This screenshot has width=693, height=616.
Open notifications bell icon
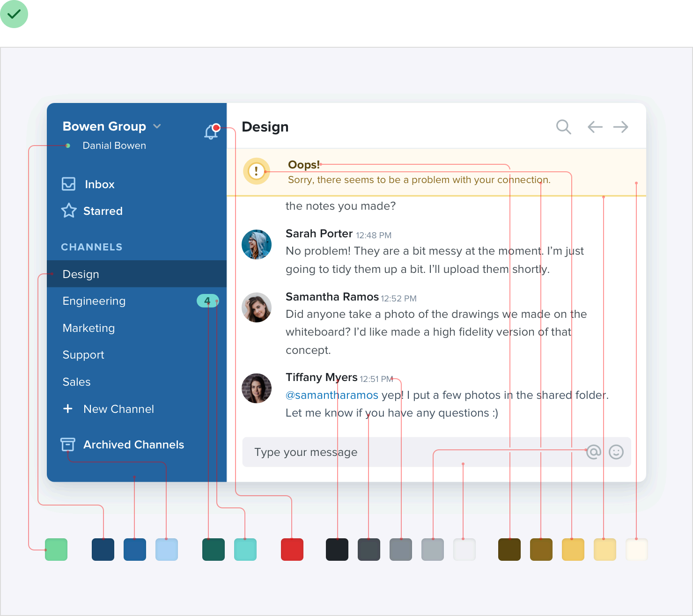tap(212, 132)
